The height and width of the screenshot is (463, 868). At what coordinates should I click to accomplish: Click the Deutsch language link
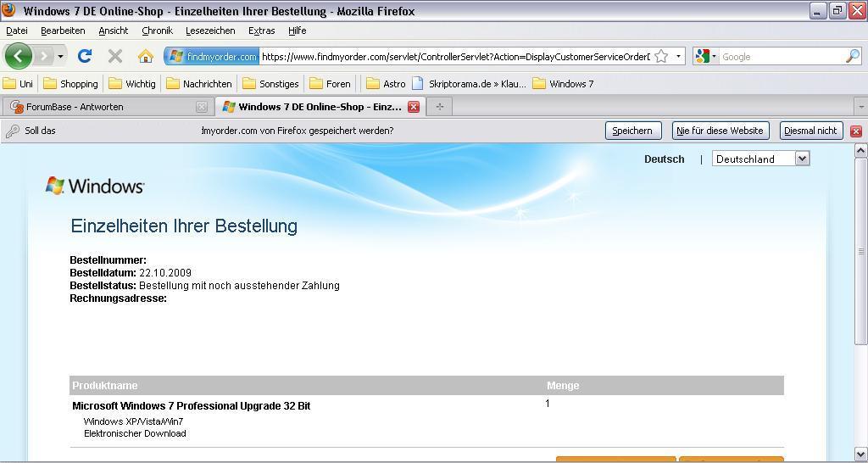(x=665, y=159)
